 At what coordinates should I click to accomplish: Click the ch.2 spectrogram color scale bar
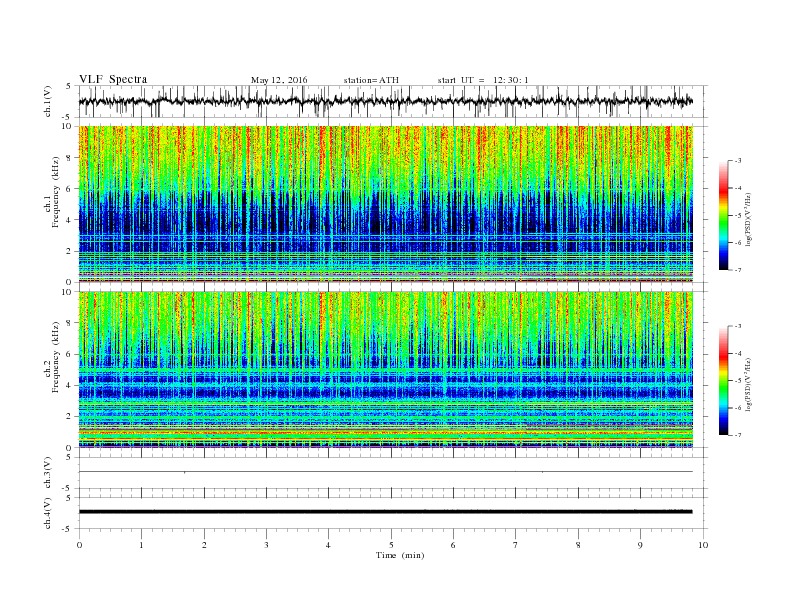(724, 381)
